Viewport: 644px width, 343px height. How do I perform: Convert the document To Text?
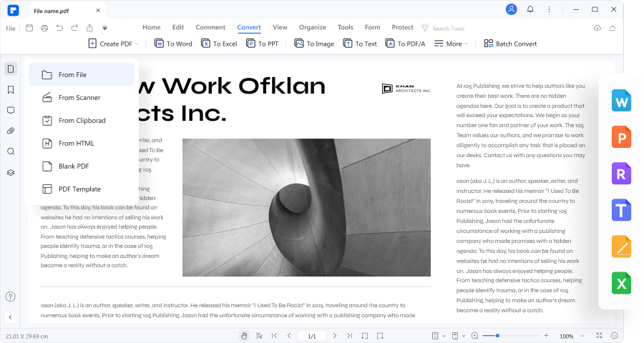pos(360,44)
